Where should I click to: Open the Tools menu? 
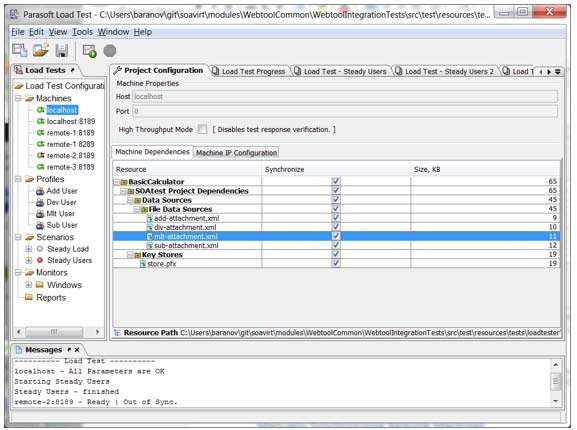82,32
